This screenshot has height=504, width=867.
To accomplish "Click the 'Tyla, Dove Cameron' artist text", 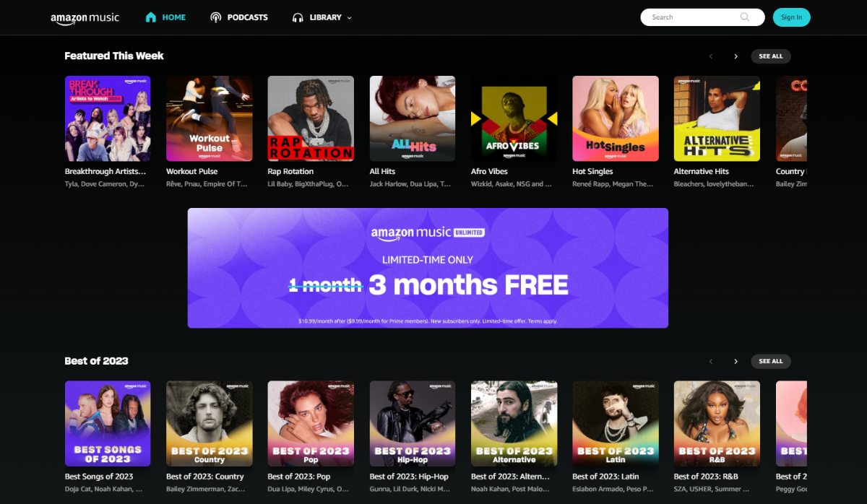I will click(x=105, y=184).
